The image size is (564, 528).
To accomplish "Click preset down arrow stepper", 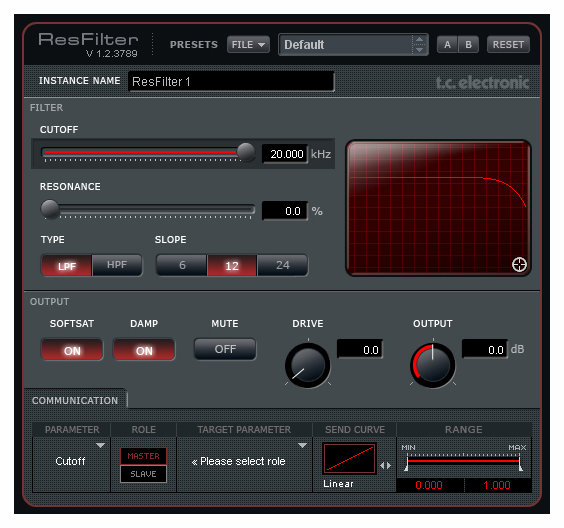I will pos(419,49).
